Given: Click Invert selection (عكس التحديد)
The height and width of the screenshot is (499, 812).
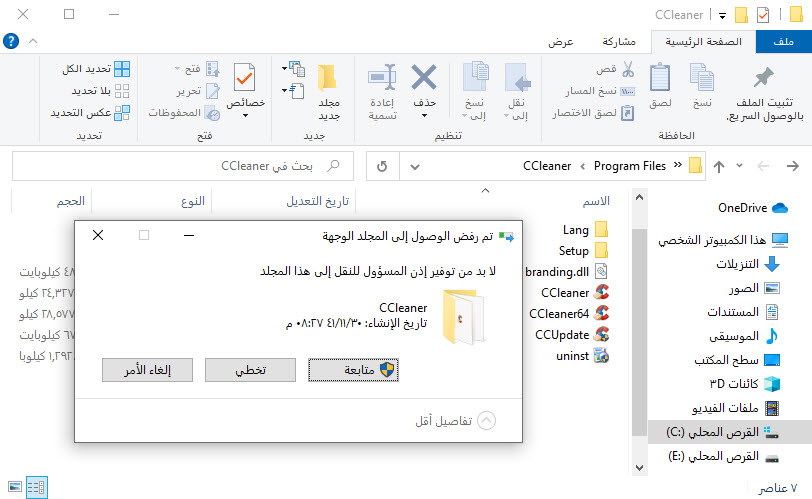Looking at the screenshot, I should (90, 113).
